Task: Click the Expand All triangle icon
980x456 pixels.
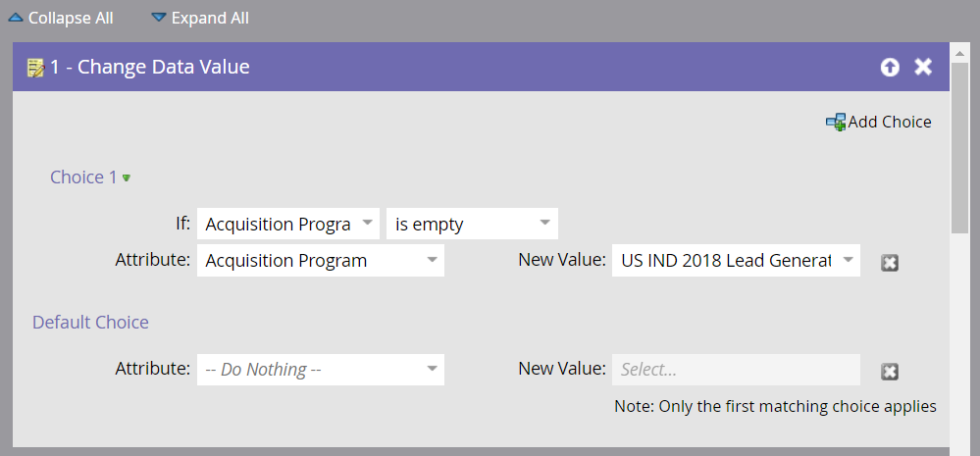Action: tap(159, 18)
